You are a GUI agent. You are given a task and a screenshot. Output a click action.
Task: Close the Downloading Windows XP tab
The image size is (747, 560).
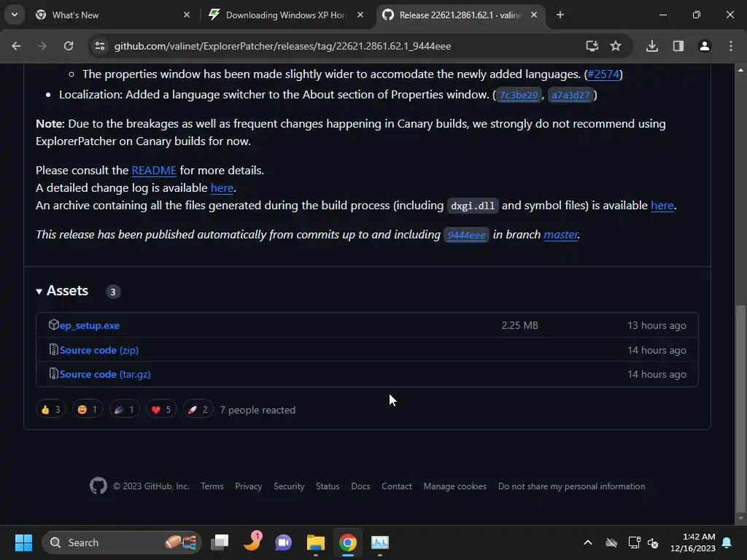(x=360, y=15)
